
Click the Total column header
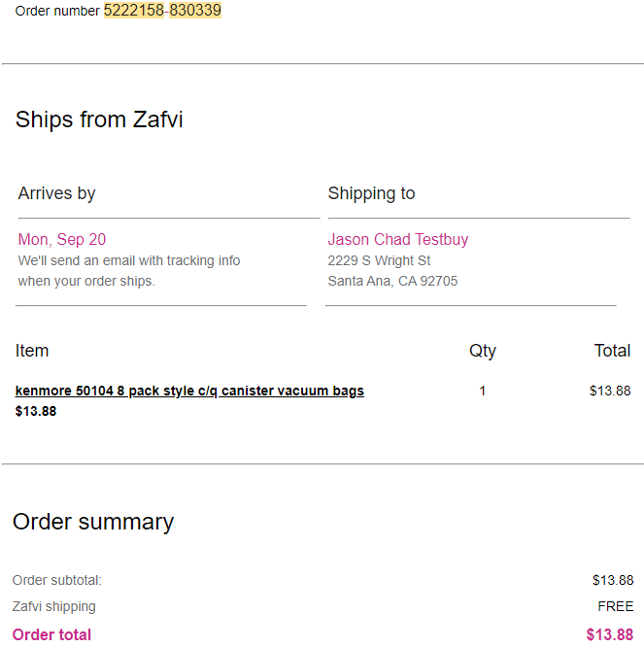tap(612, 351)
